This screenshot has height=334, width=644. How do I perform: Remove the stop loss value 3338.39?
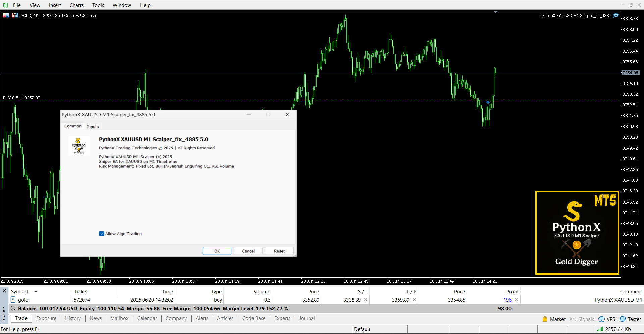point(366,300)
